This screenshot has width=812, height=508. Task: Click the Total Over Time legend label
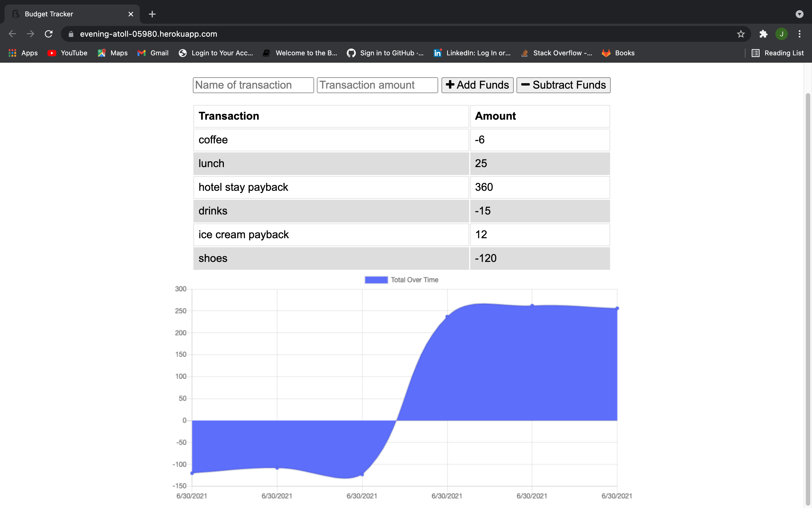[414, 280]
